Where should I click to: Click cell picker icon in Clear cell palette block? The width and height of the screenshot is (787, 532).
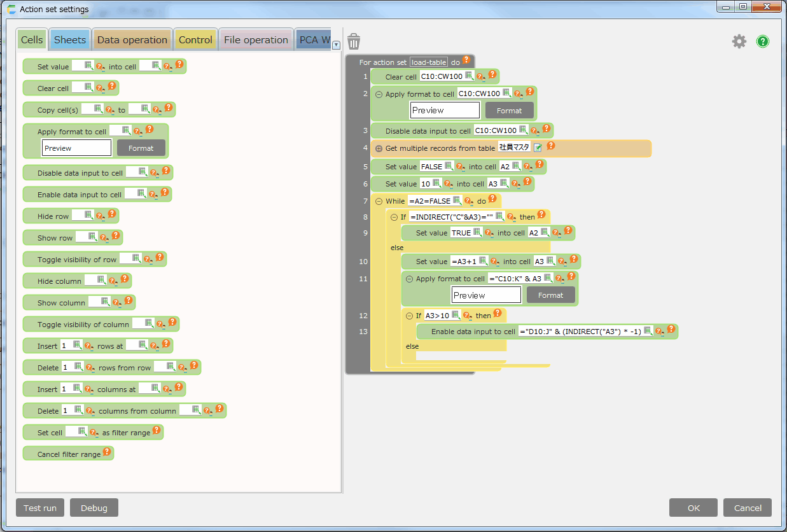[x=88, y=88]
